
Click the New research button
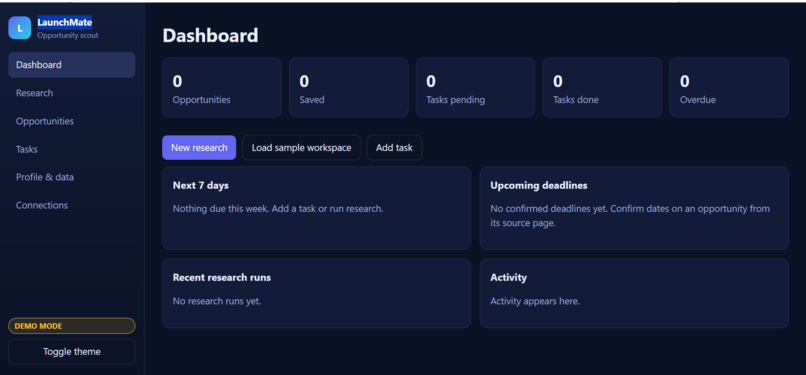pos(199,147)
